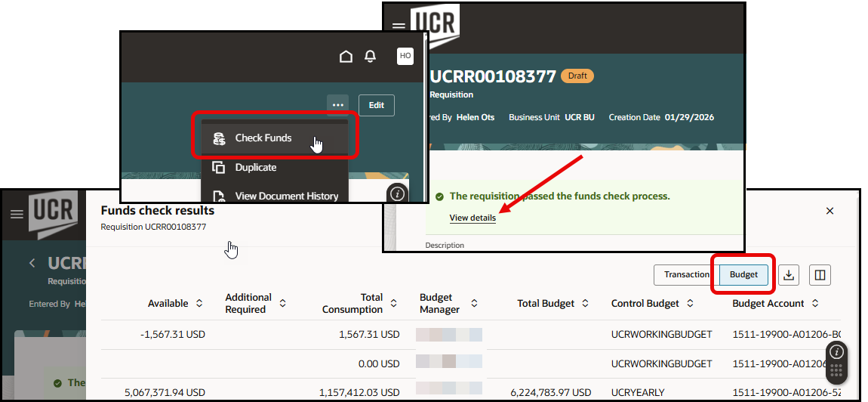Go back with the left chevron arrow

click(32, 263)
